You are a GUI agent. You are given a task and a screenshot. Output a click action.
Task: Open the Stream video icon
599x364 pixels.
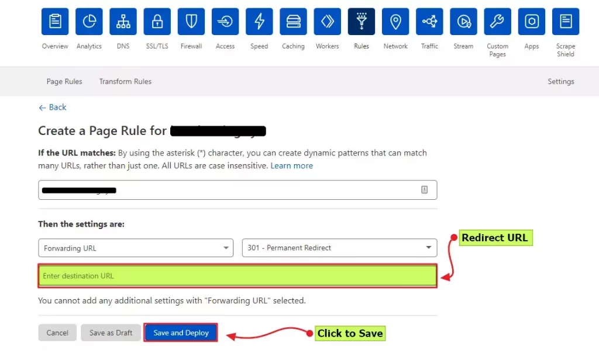pos(463,22)
